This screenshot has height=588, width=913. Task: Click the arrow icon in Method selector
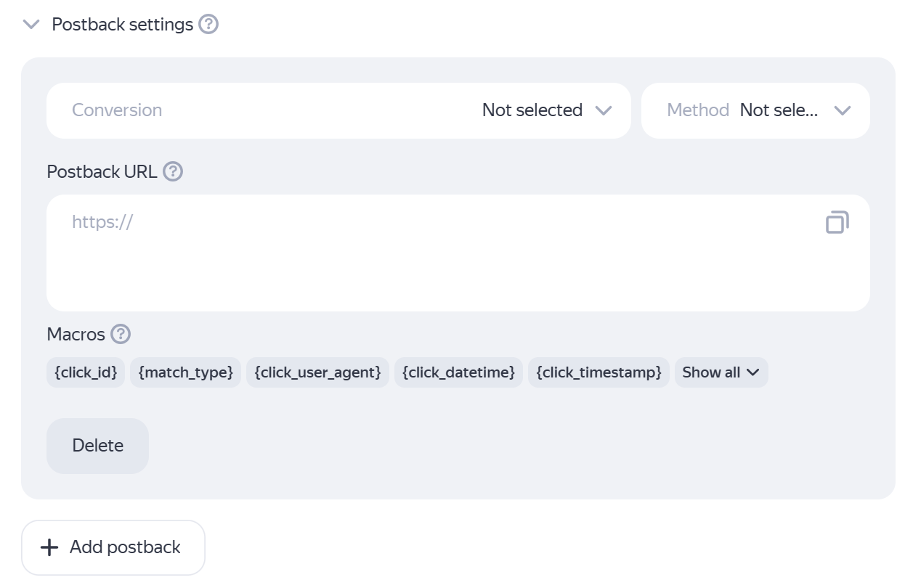click(x=842, y=110)
